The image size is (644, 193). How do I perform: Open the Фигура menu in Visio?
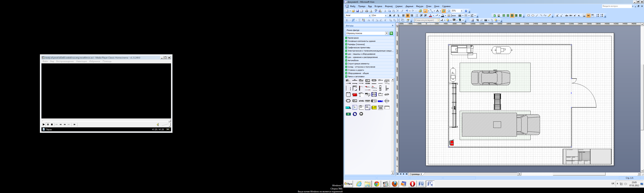coord(419,6)
